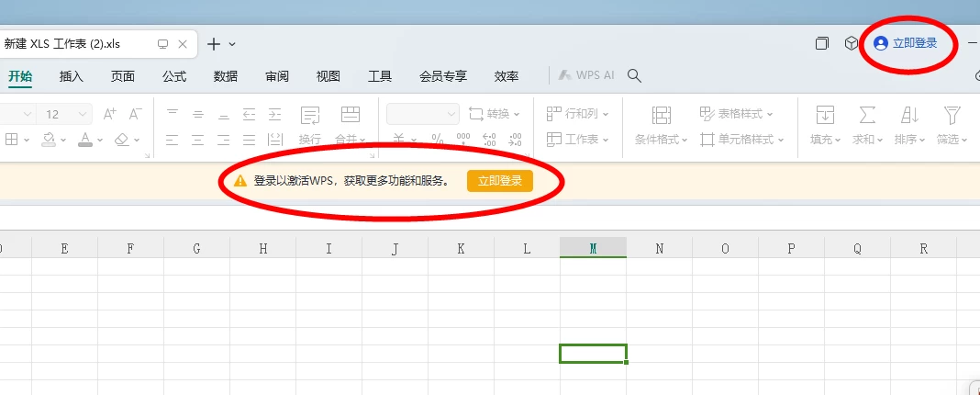The width and height of the screenshot is (980, 395).
Task: Click the distributed alignment icon
Action: click(275, 140)
